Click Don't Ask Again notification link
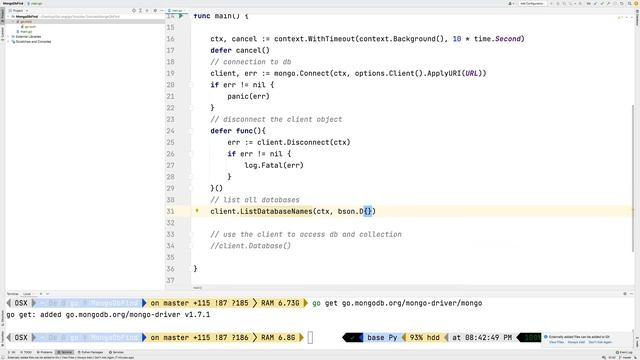This screenshot has height=360, width=640. pyautogui.click(x=600, y=342)
